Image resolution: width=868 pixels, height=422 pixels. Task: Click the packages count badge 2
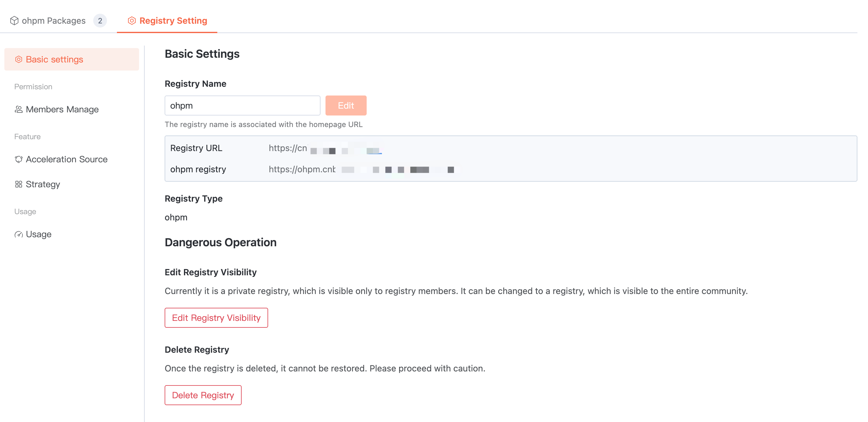click(100, 21)
